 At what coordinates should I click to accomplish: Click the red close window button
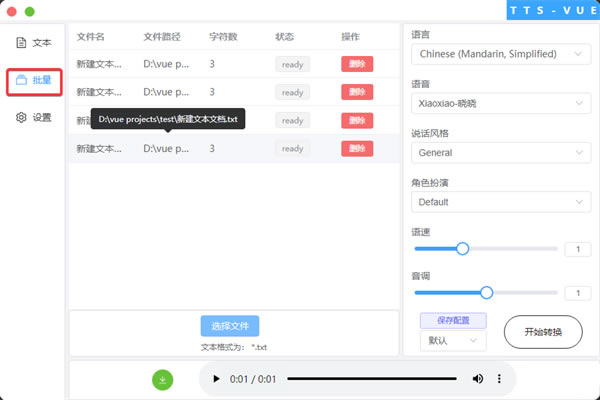[x=12, y=12]
